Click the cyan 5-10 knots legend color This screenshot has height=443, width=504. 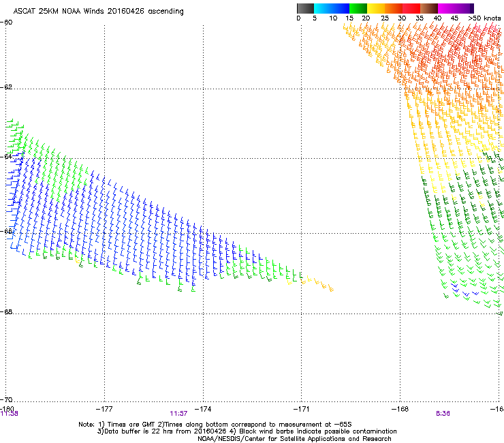323,8
